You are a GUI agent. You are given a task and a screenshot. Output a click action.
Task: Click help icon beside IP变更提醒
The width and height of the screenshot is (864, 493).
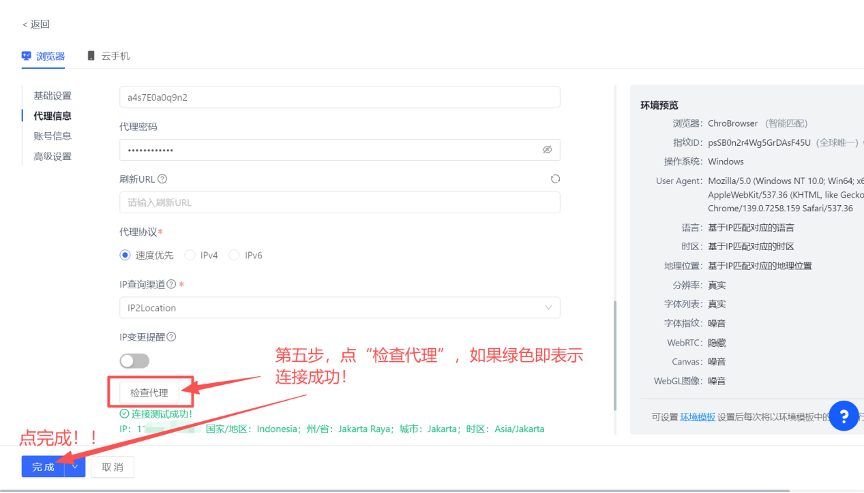(x=171, y=337)
